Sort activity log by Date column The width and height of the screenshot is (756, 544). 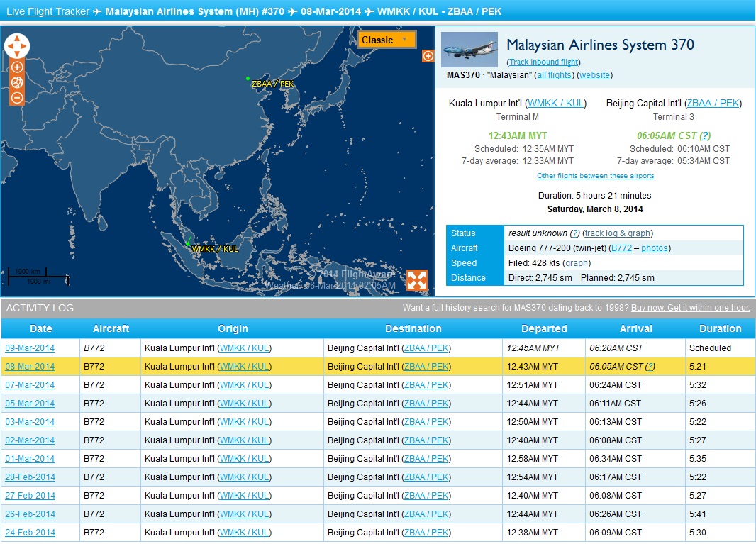click(x=40, y=328)
